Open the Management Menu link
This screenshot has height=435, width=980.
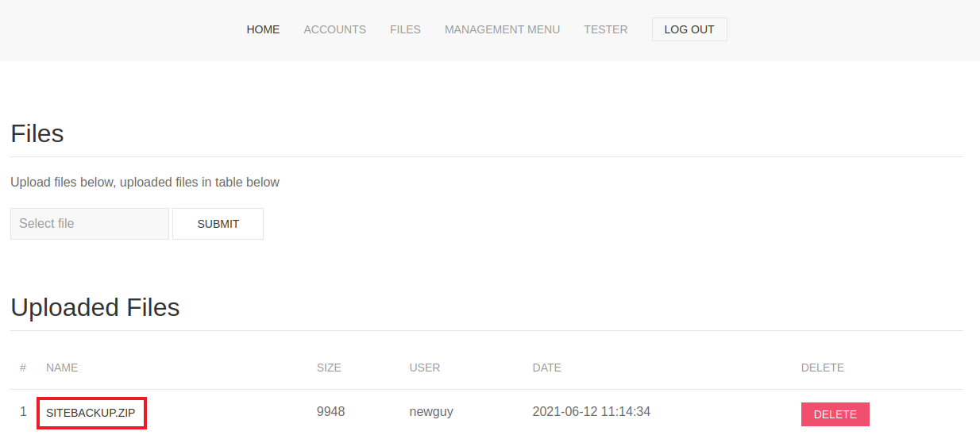(x=502, y=29)
